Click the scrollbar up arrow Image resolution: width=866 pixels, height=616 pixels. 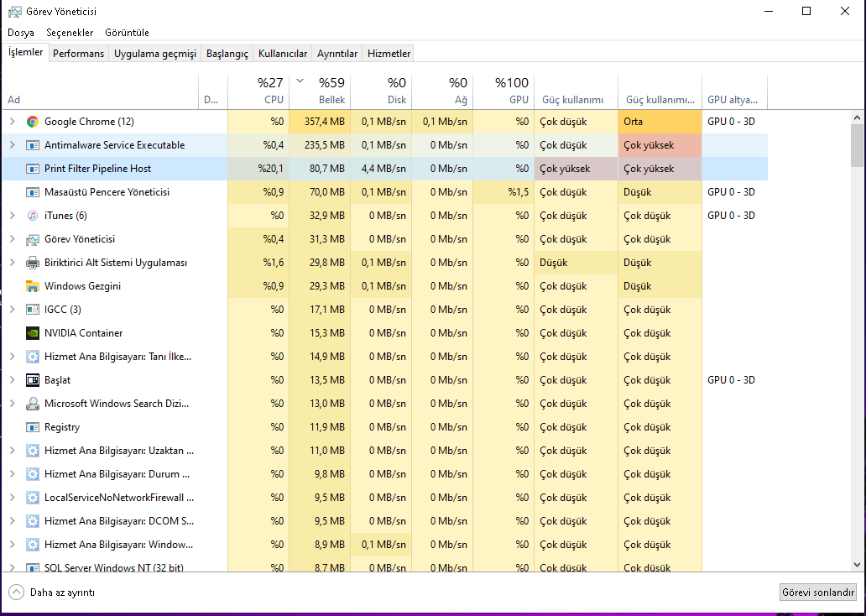[x=857, y=117]
